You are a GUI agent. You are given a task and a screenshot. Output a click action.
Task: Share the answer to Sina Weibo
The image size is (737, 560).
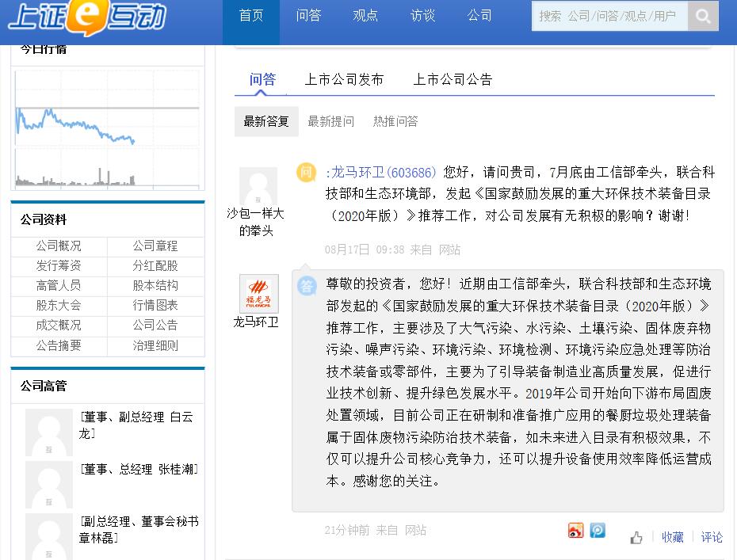point(575,531)
